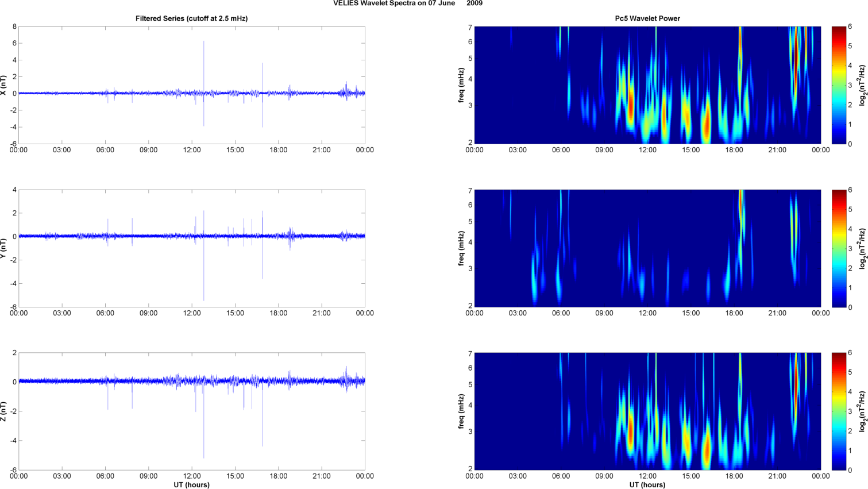Click the '09:00' tick under the middle spectrogram

604,313
